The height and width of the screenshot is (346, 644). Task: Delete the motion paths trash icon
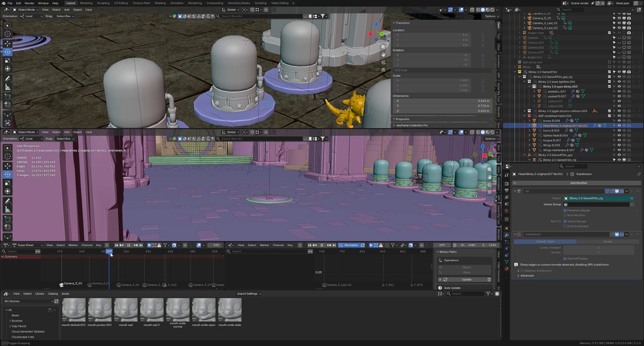489,279
